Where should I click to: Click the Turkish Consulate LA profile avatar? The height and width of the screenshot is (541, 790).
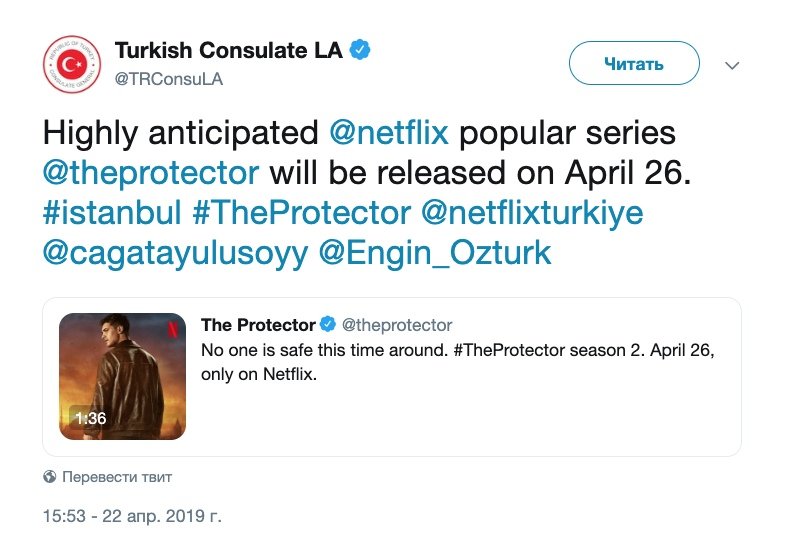(72, 66)
